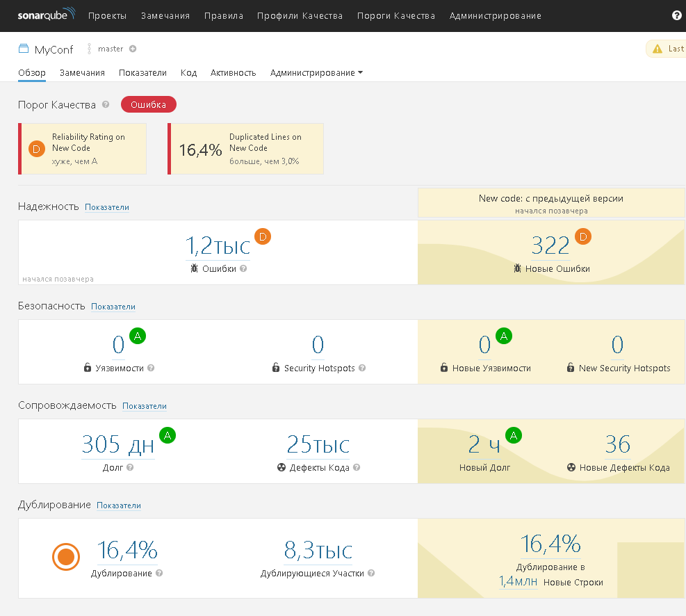686x616 pixels.
Task: Click Показатели link next to Надежность
Action: click(107, 207)
